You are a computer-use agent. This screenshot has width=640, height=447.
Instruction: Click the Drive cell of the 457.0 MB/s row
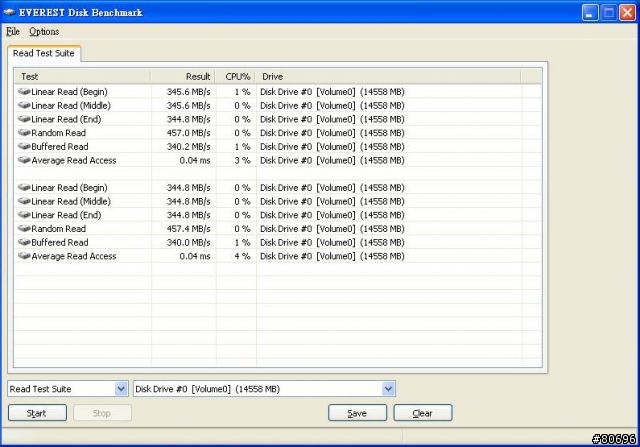click(x=332, y=133)
